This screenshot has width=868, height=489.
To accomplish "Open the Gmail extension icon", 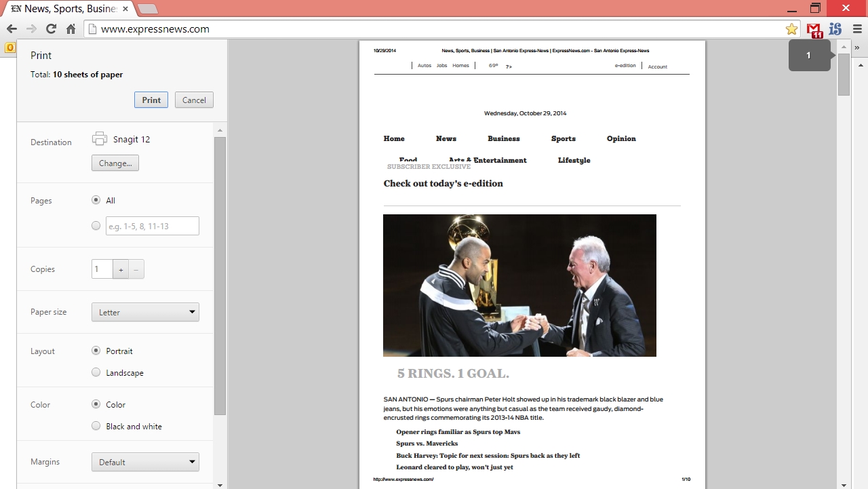I will tap(814, 29).
